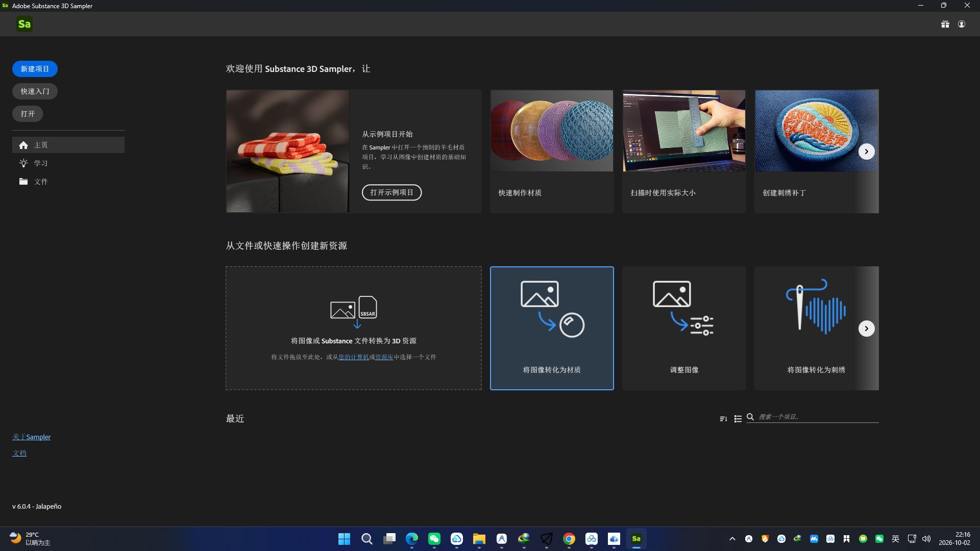Switch recent projects to list view
980x551 pixels.
pos(738,418)
